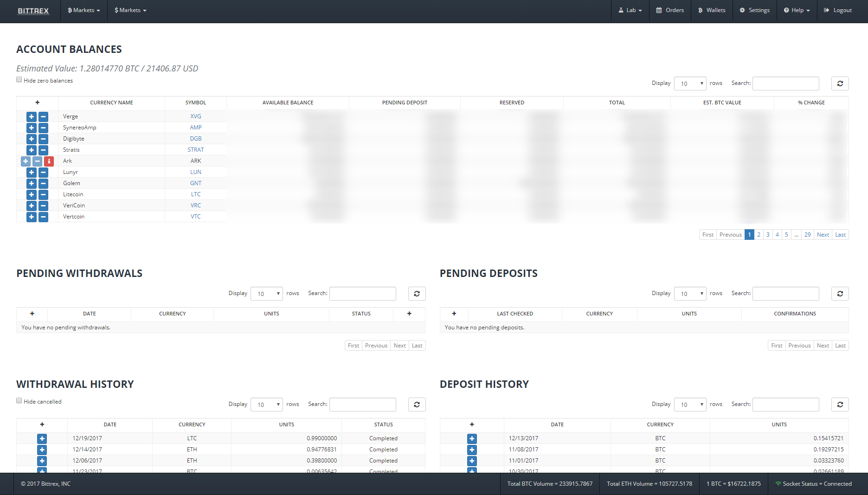Image resolution: width=868 pixels, height=495 pixels.
Task: Sort balances by Currency Name column
Action: point(111,103)
